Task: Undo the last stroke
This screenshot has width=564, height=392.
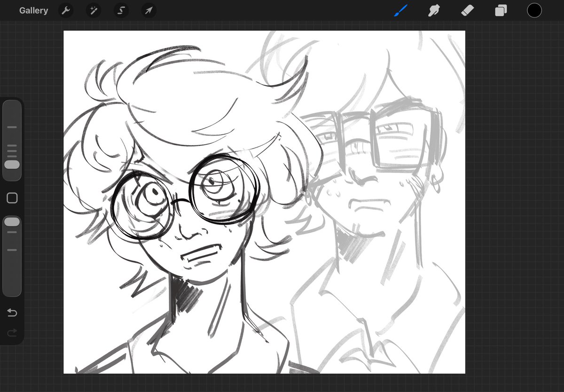Action: click(x=12, y=313)
